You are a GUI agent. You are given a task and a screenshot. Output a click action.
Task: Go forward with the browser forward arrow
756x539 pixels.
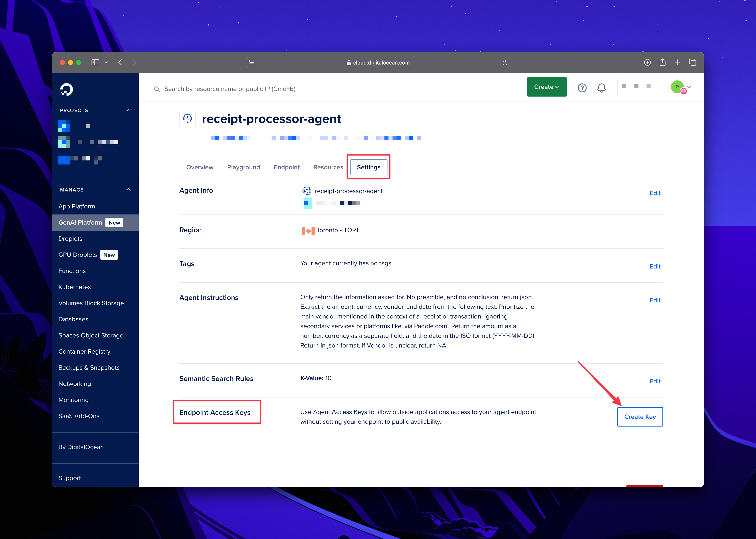point(134,62)
